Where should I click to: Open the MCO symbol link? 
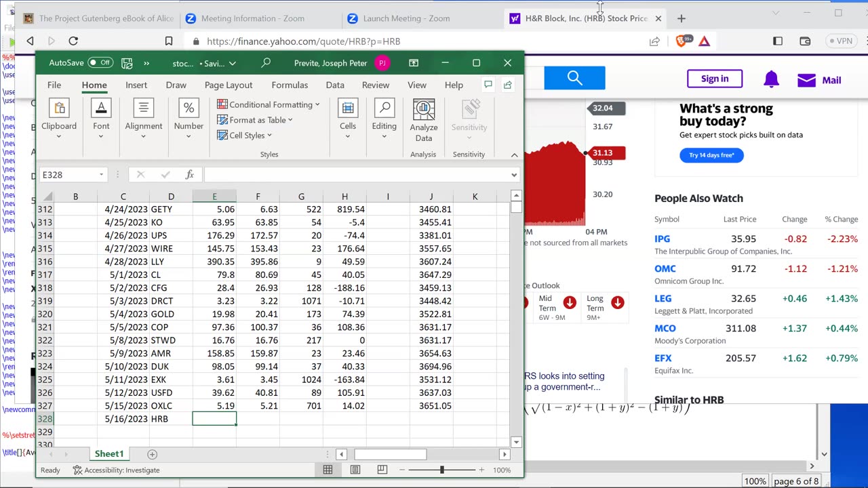coord(665,328)
